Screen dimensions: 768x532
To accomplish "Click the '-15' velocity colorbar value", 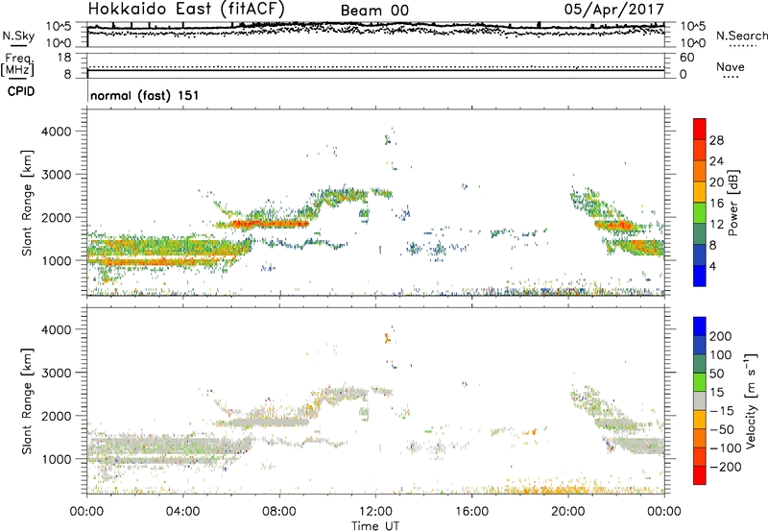I will tap(722, 411).
